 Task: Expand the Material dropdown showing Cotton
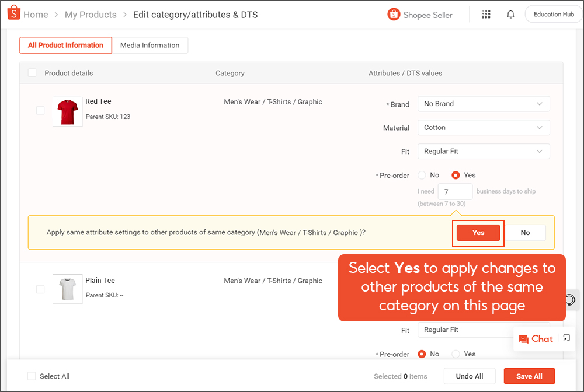tap(484, 127)
